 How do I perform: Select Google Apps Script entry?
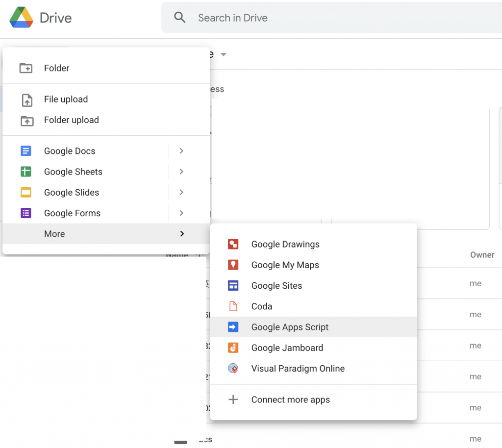[x=313, y=327]
